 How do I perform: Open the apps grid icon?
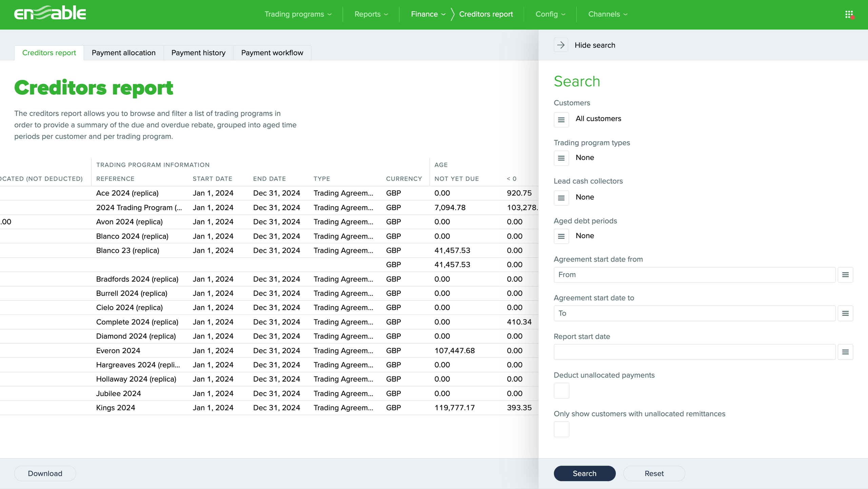point(849,14)
